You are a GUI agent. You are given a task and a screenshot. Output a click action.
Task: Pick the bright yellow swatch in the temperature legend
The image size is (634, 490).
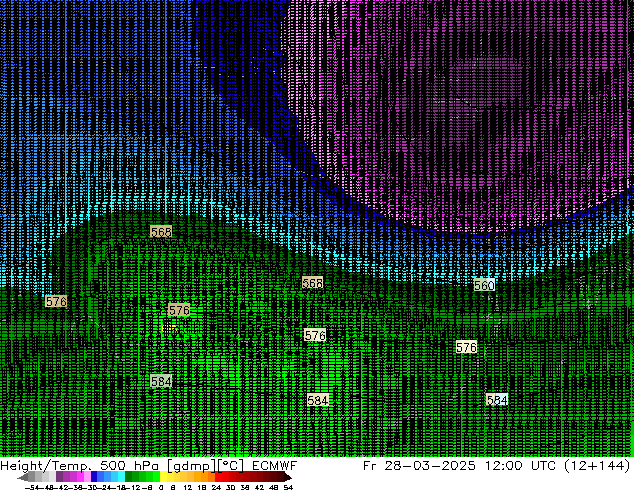[x=163, y=477]
